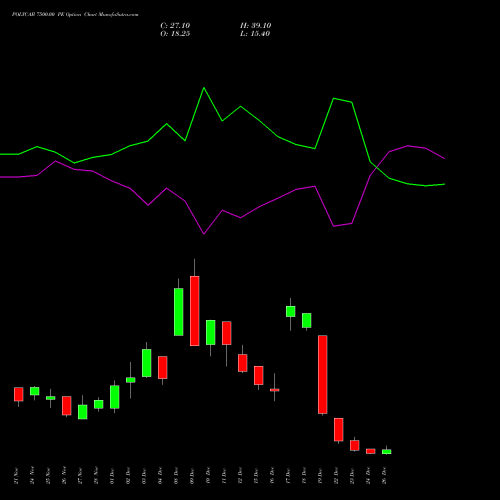Click the green indicator line's highest peak
Image resolution: width=500 pixels, height=500 pixels.
pyautogui.click(x=204, y=88)
